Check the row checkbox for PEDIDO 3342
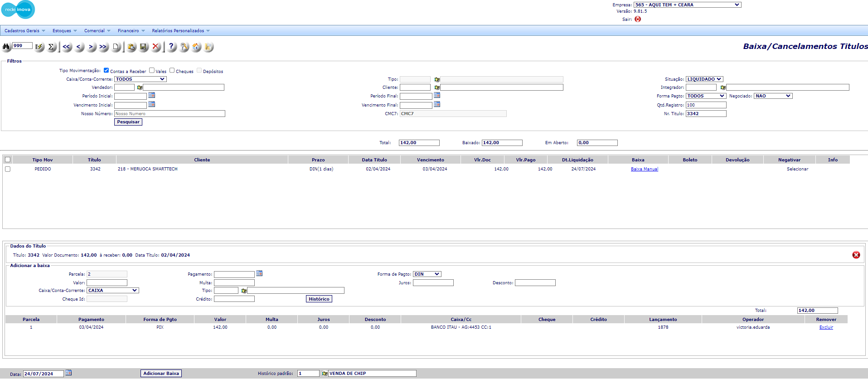Screen dimensions: 868x384 [8, 169]
